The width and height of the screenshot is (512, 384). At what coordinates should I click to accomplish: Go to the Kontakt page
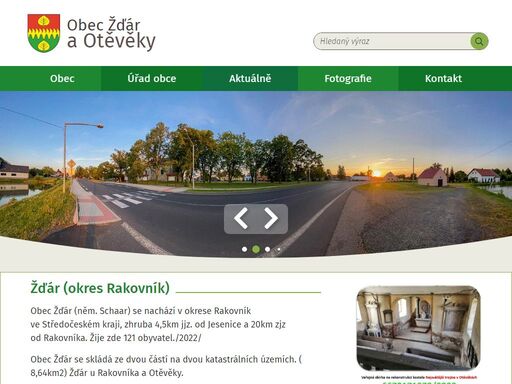click(443, 78)
